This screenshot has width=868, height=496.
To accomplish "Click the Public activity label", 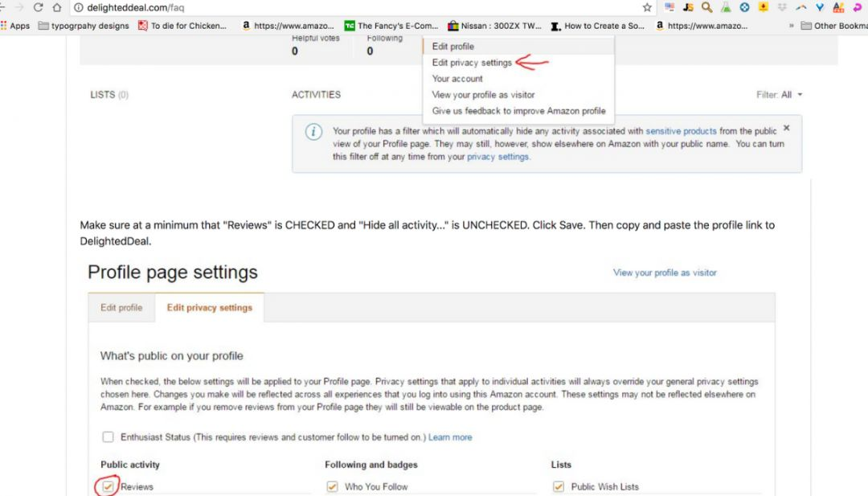I will [130, 465].
